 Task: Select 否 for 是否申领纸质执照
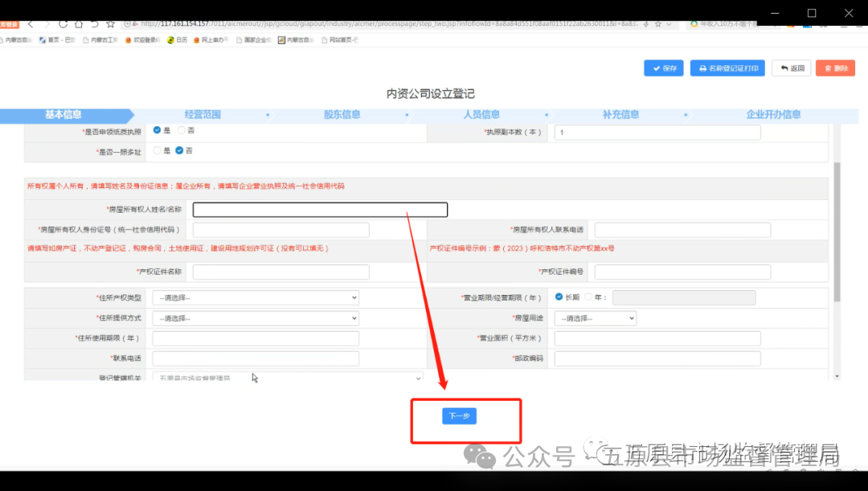tap(182, 129)
